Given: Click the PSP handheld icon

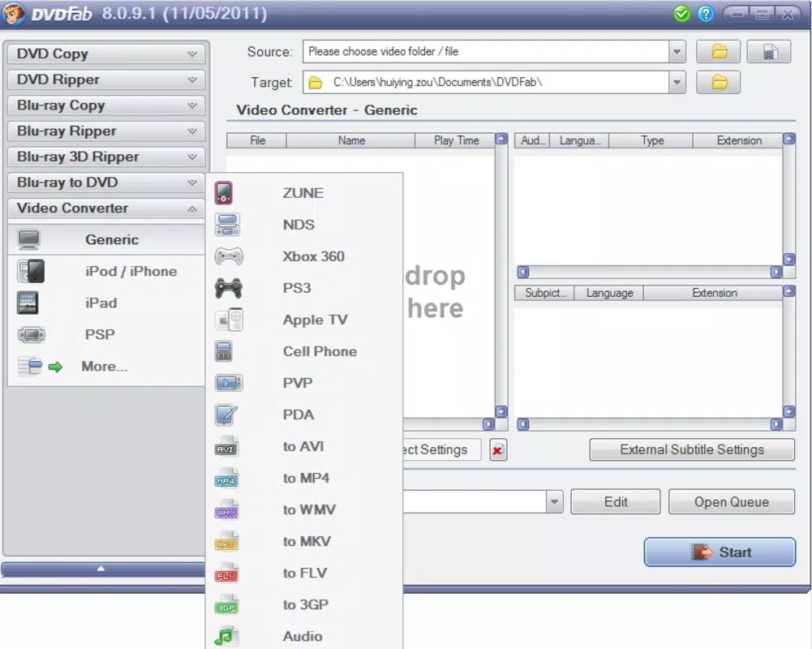Looking at the screenshot, I should click(x=31, y=335).
